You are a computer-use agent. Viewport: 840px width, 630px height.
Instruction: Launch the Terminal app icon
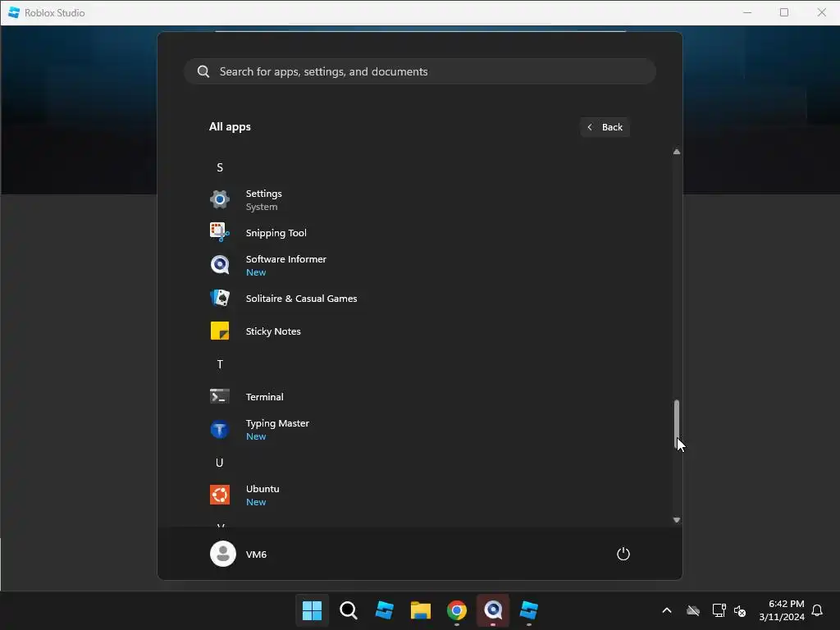[220, 396]
